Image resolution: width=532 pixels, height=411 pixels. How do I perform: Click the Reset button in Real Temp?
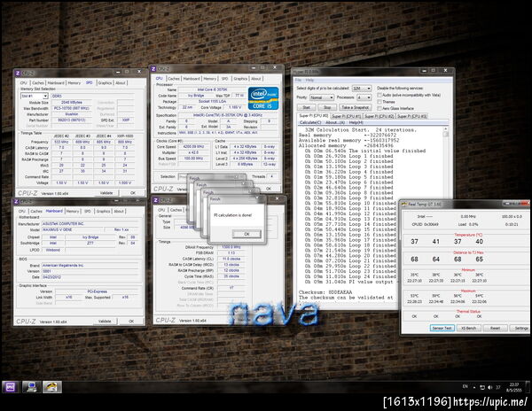tap(495, 328)
